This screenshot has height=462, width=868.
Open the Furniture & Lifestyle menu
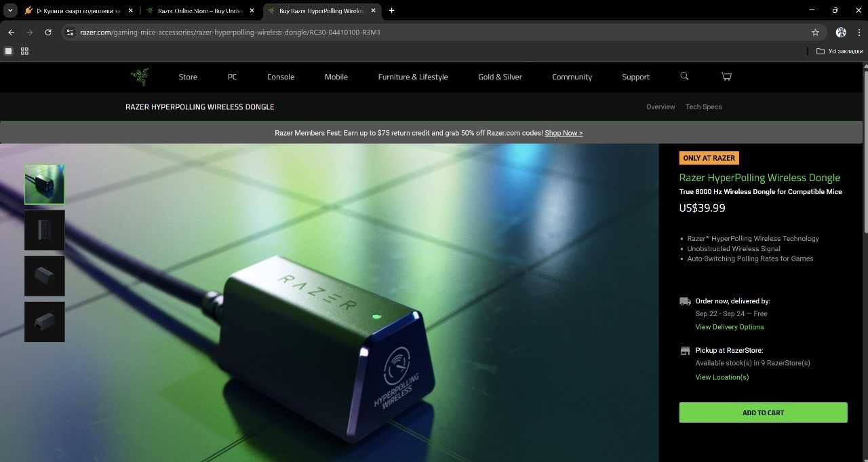[x=413, y=77]
